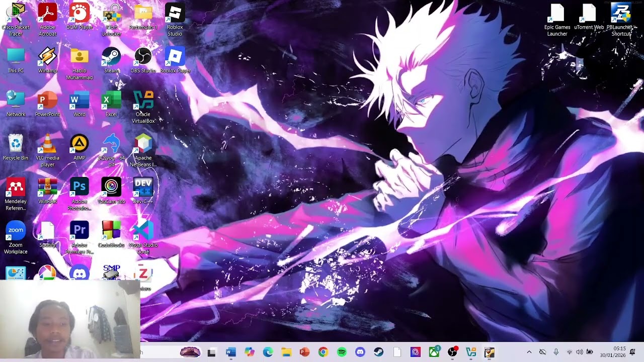Screen dimensions: 644x362
Task: Select the Dev-C++ desktop icon
Action: click(x=143, y=192)
